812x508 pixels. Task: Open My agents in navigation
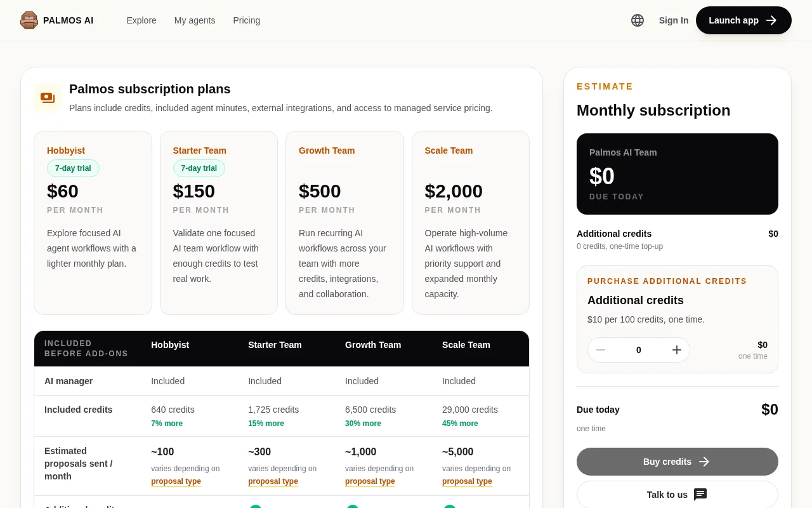195,20
